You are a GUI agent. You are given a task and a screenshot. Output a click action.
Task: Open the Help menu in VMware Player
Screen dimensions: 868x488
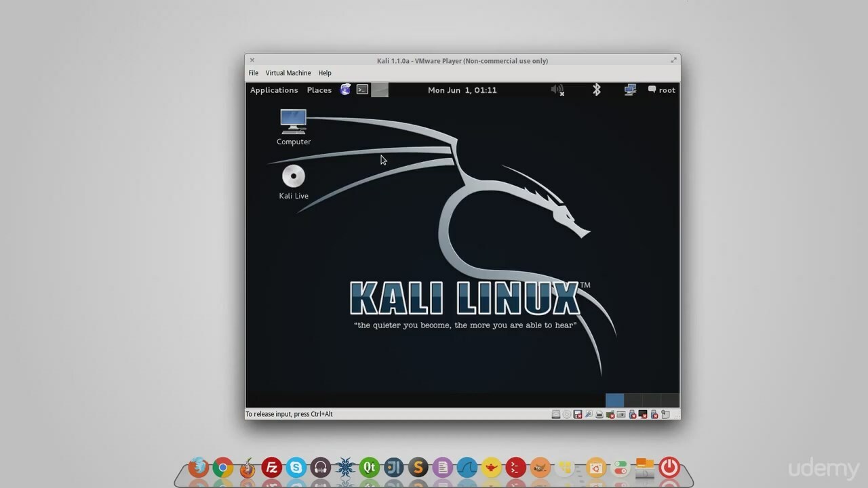[x=325, y=73]
